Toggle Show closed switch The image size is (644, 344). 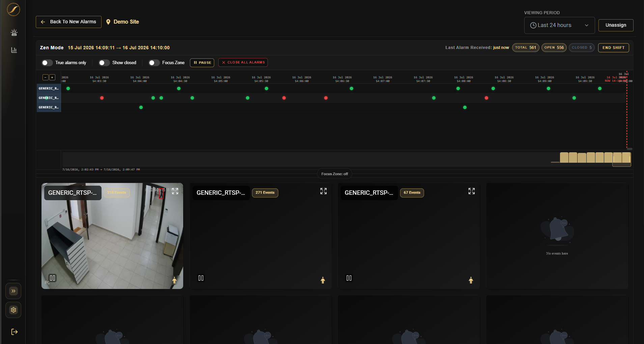[x=104, y=63]
